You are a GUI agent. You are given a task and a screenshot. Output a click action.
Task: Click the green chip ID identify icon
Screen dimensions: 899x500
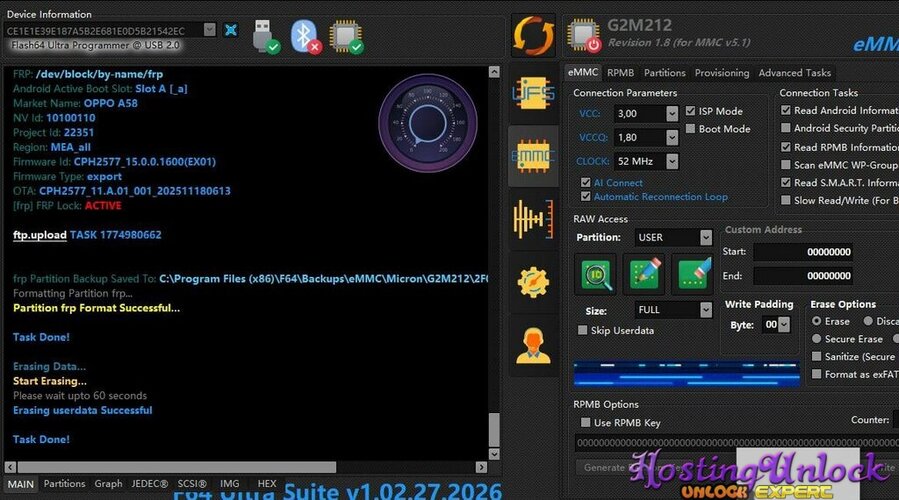[x=595, y=275]
